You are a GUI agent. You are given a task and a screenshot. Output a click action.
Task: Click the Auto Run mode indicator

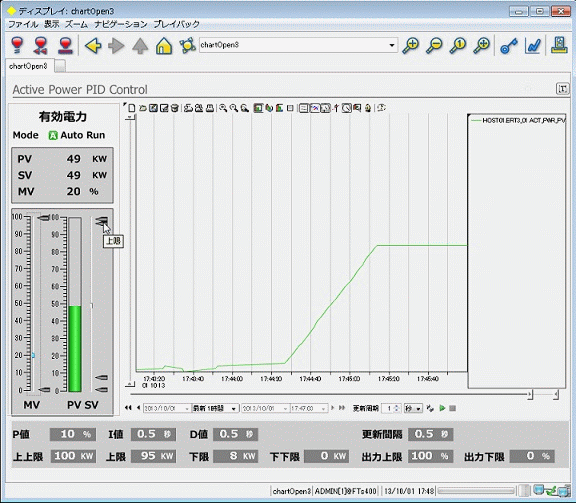77,135
